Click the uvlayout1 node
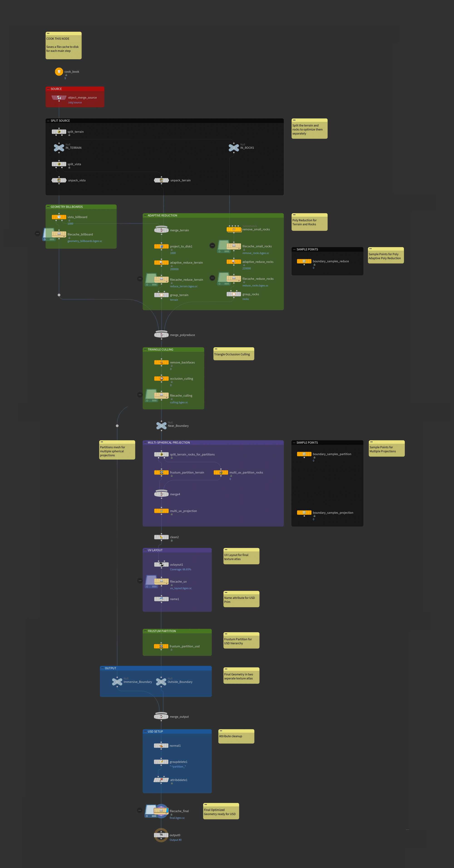Image resolution: width=454 pixels, height=868 pixels. (x=161, y=564)
